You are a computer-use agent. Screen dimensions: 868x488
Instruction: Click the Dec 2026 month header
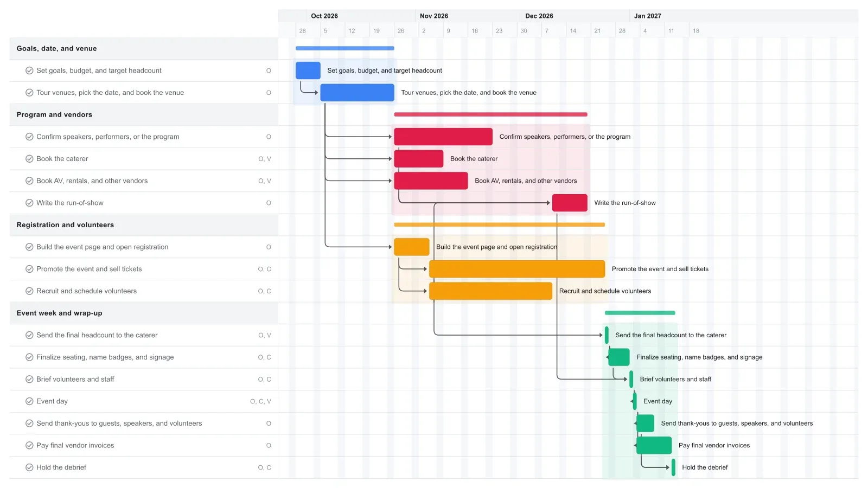point(539,16)
